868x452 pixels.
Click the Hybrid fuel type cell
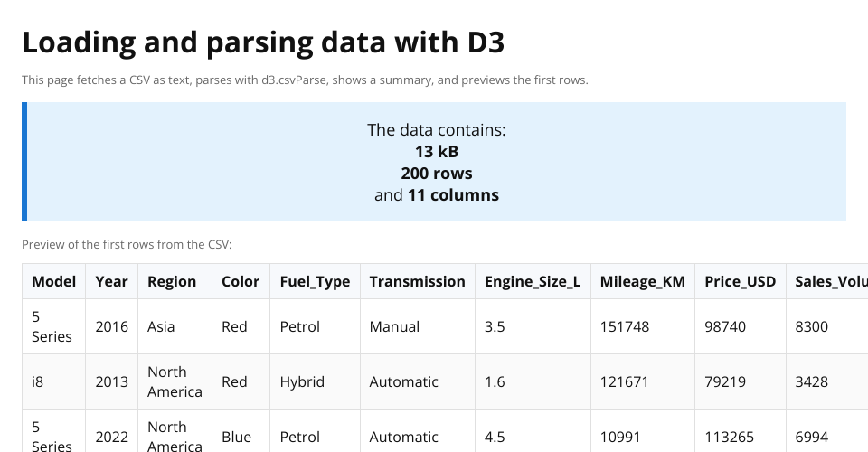click(302, 381)
